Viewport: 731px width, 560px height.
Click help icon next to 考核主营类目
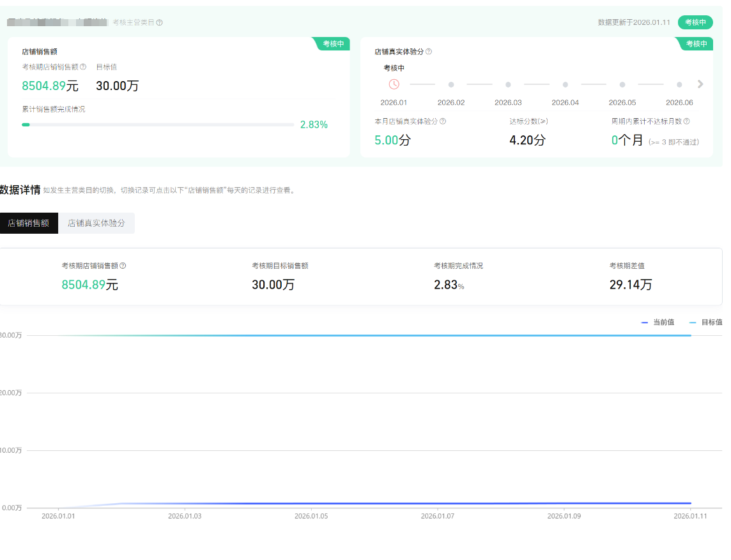160,22
